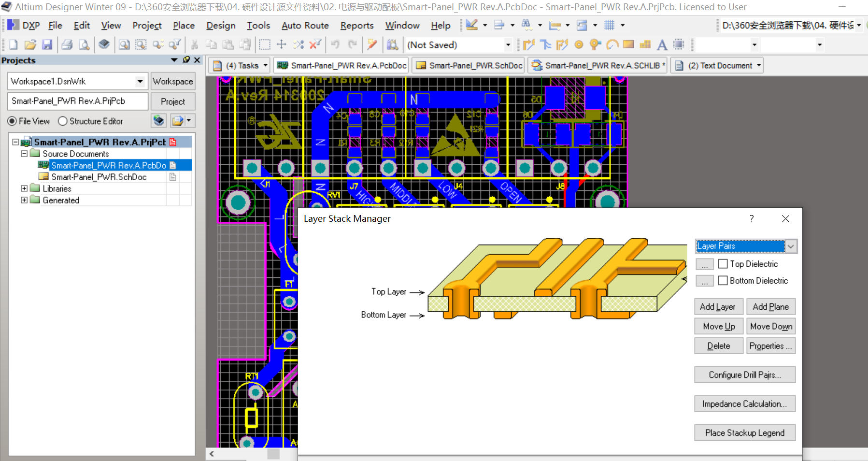Click the cut scissors icon
Screen dimensions: 868x461
pyautogui.click(x=194, y=45)
